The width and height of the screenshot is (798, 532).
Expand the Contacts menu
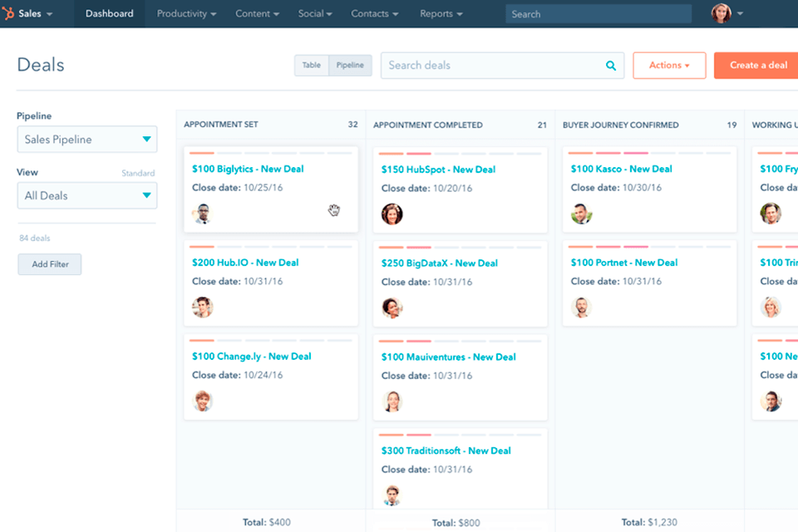(375, 14)
